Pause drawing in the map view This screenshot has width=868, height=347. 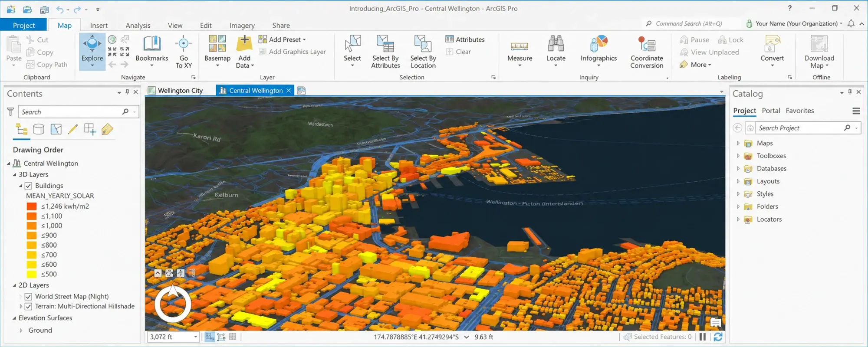(703, 337)
